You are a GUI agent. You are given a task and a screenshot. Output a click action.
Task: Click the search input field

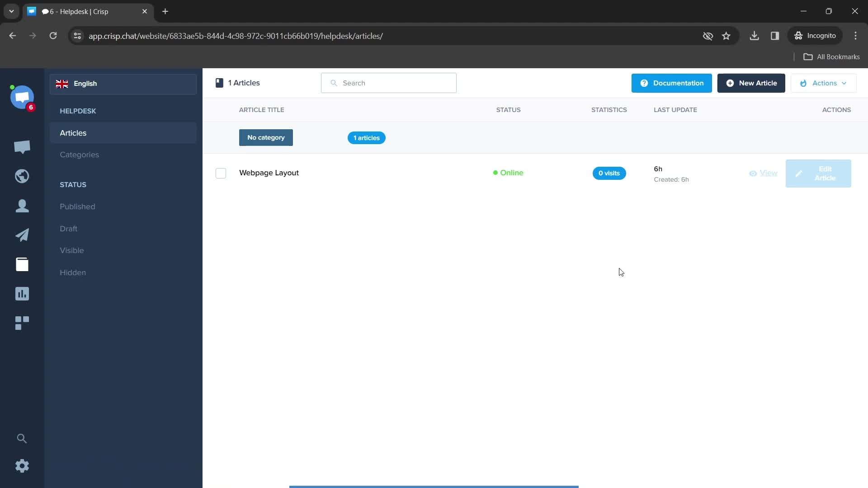[389, 82]
